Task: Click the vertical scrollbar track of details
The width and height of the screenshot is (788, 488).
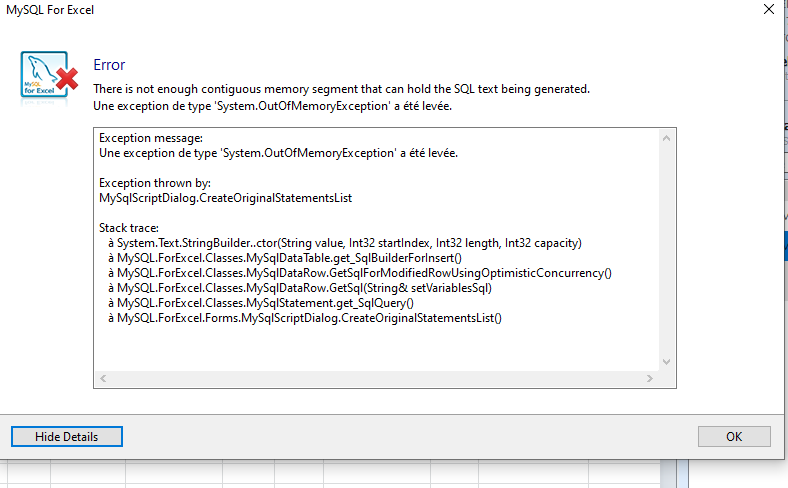Action: pos(666,250)
